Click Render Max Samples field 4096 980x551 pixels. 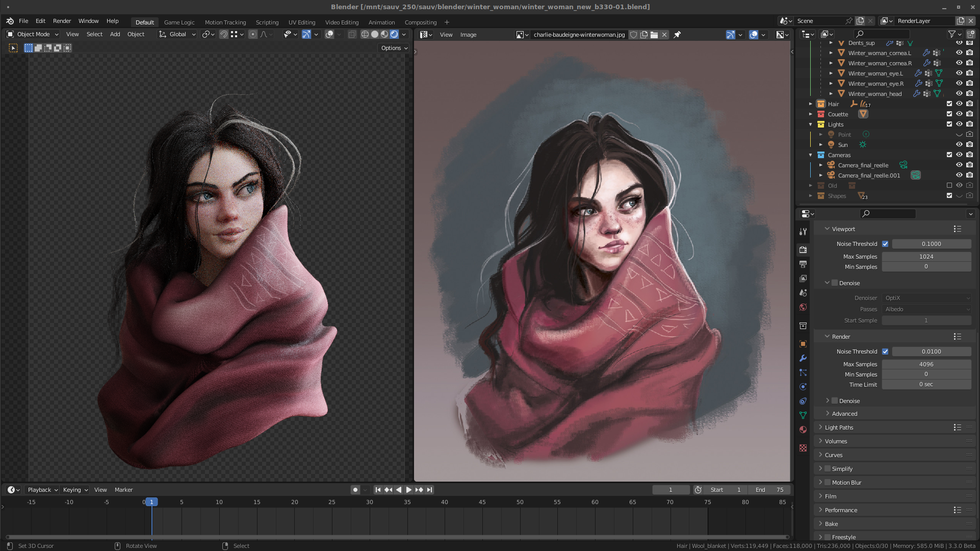pos(926,364)
